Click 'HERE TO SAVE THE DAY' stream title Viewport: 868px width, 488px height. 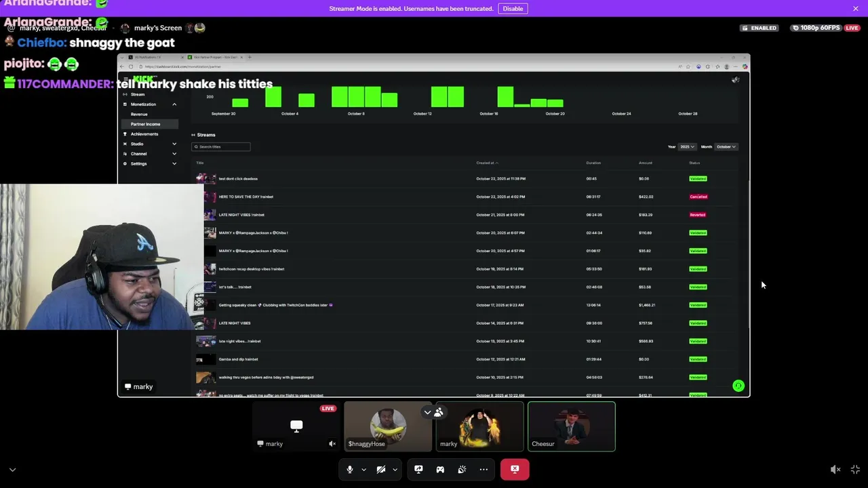tap(246, 197)
